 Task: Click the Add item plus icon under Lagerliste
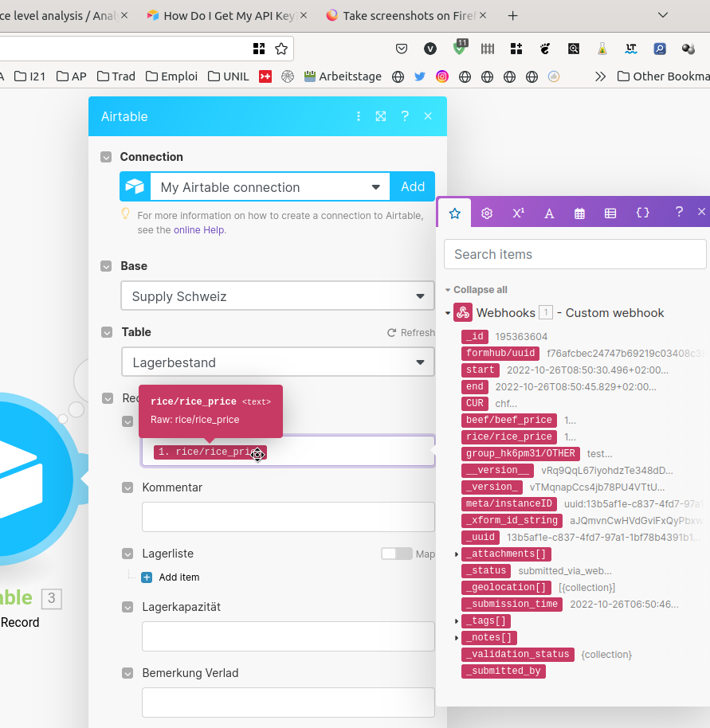point(147,577)
